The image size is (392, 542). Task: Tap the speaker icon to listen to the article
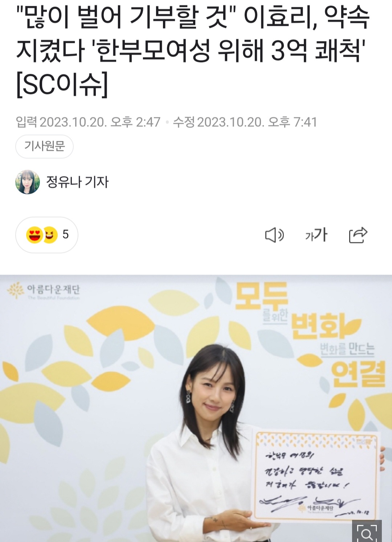click(x=274, y=235)
